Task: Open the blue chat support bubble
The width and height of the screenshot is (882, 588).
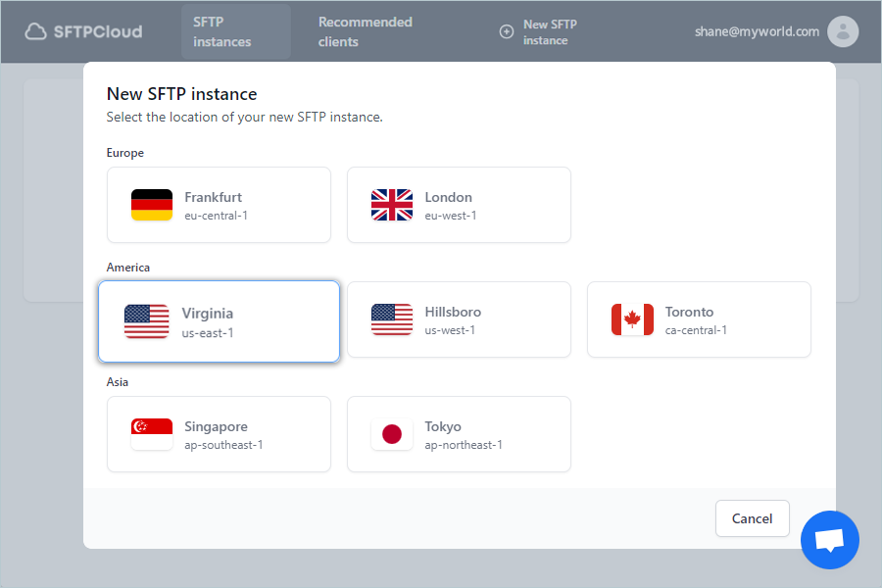Action: point(830,540)
